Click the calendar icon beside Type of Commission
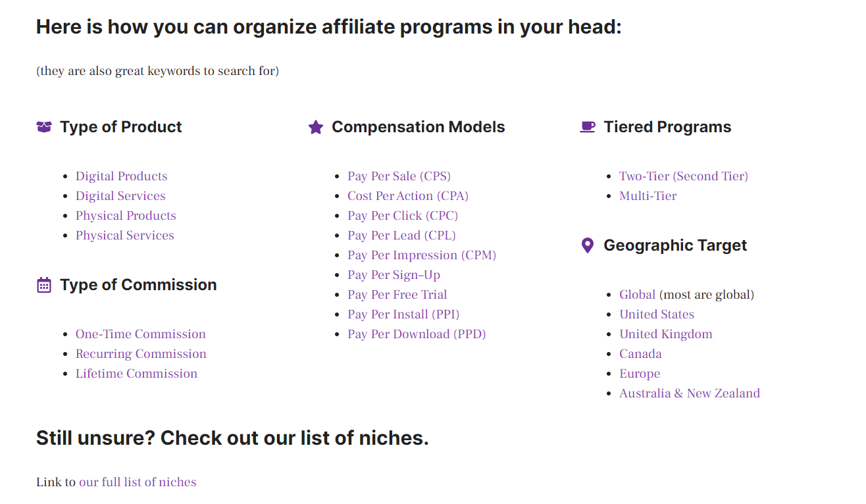The height and width of the screenshot is (504, 866). click(44, 285)
